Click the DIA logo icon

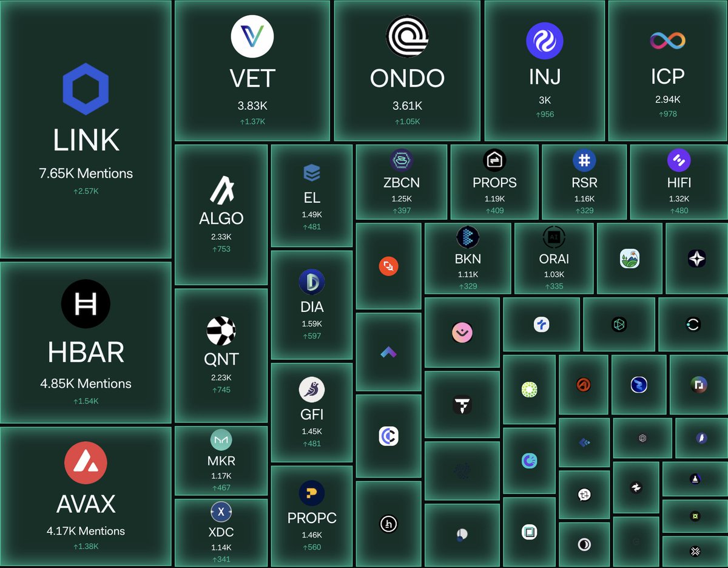tap(312, 282)
